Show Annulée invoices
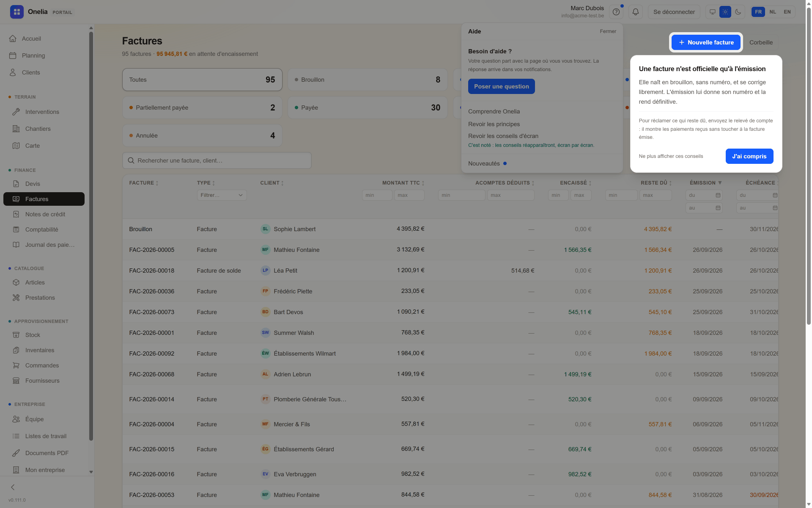Screen dimensions: 812x508 tap(202, 135)
